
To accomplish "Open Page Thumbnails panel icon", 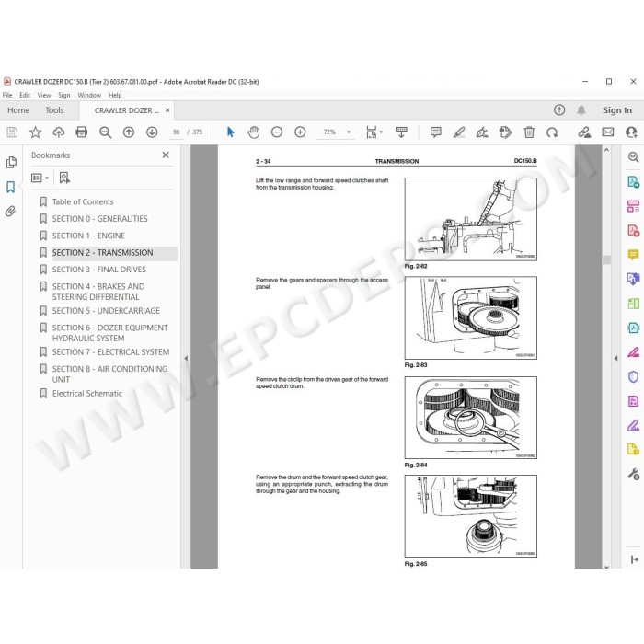I will tap(11, 163).
